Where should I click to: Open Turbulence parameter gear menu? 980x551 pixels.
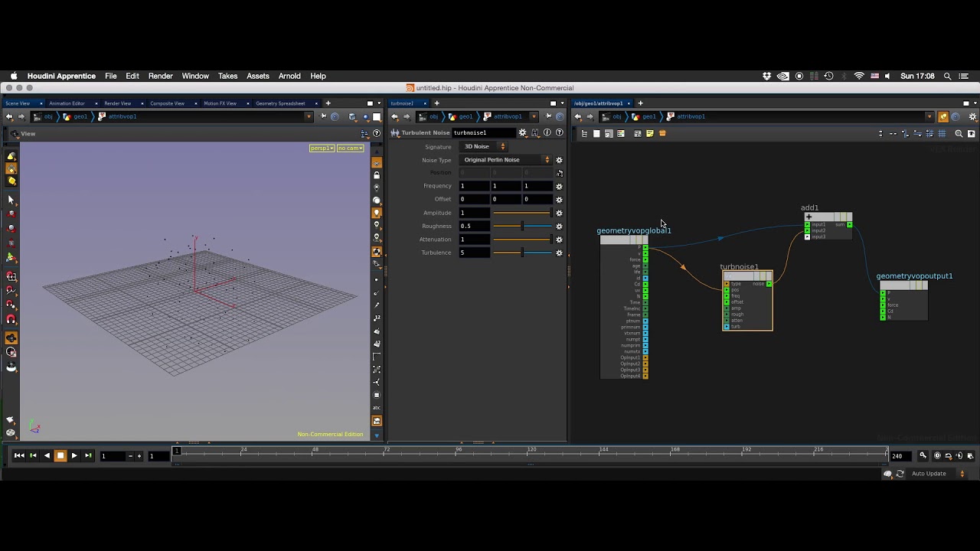559,253
